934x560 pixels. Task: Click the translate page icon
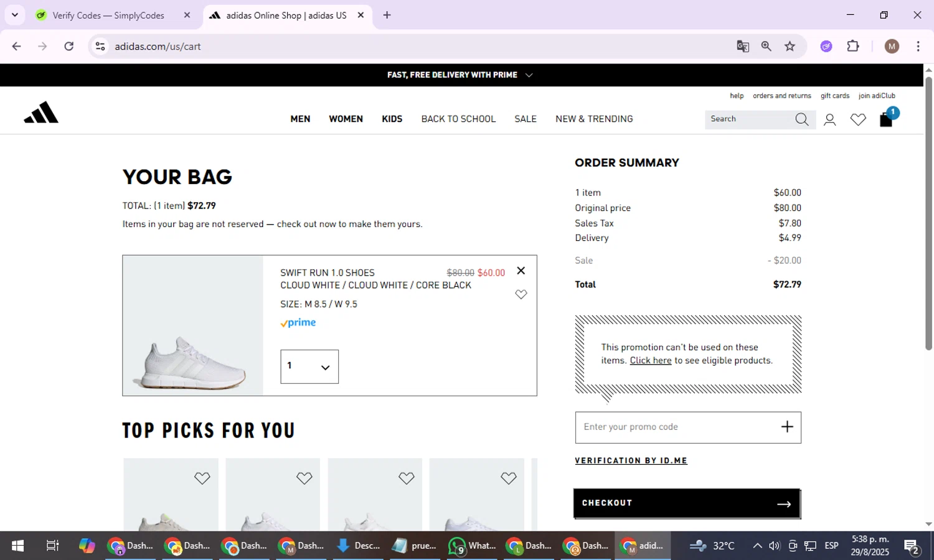(x=743, y=46)
